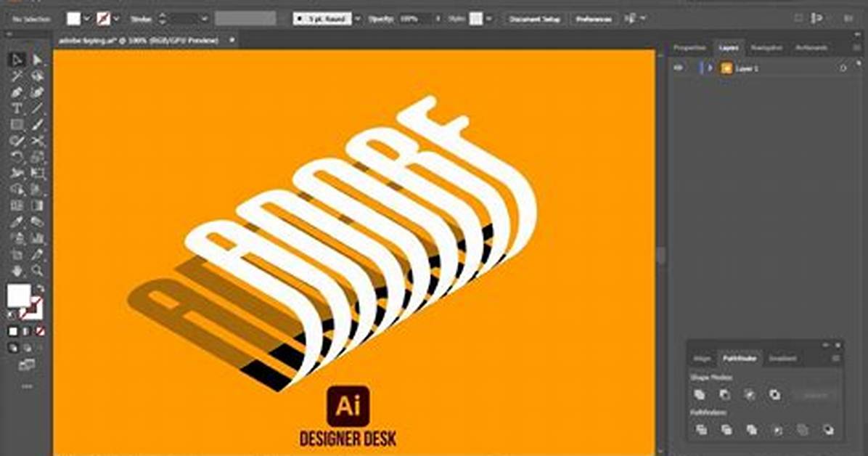Select the Eyedropper tool

point(17,222)
